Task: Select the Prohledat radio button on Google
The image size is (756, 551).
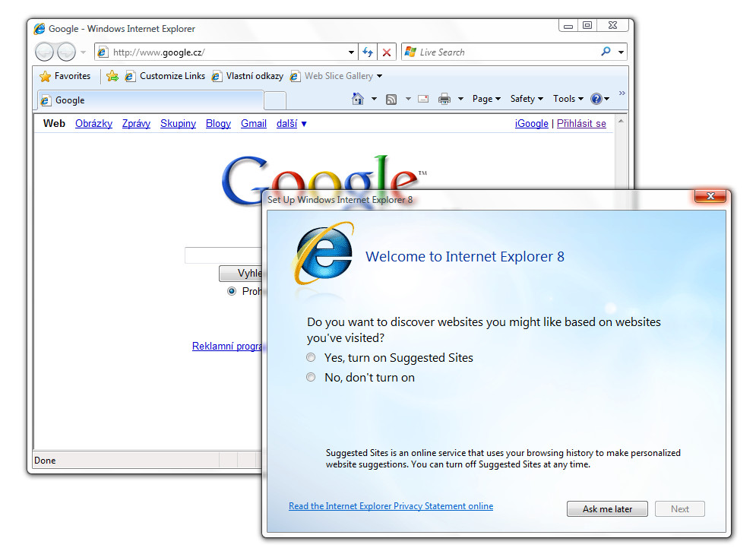Action: (x=232, y=291)
